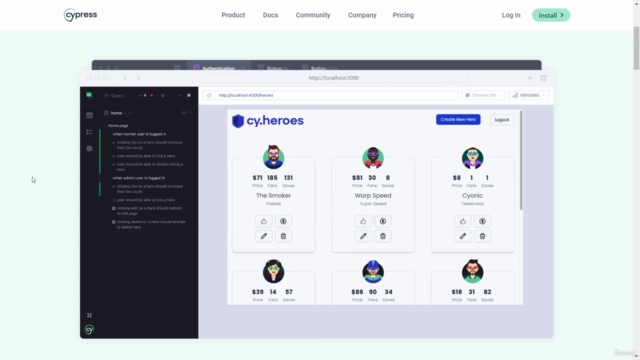Click The Smoker avatar image

273,158
